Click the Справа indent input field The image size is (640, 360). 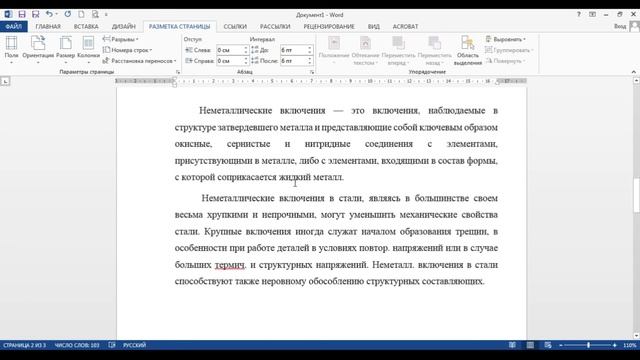pos(230,61)
